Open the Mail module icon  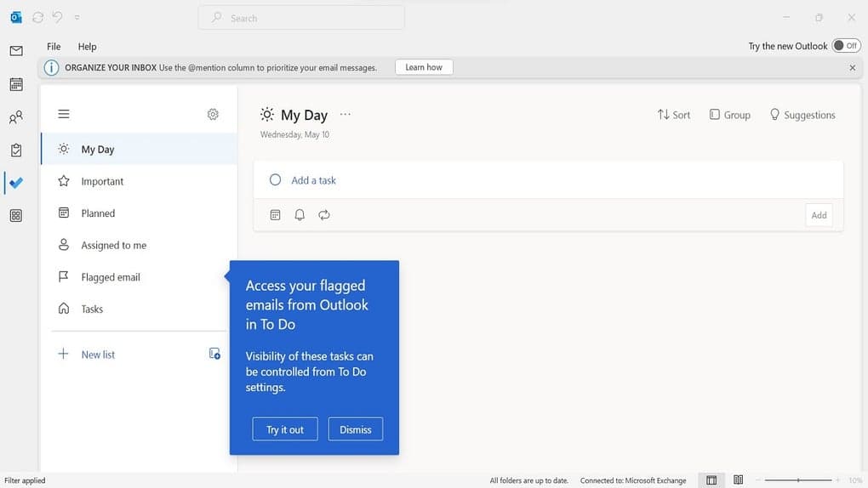tap(16, 51)
